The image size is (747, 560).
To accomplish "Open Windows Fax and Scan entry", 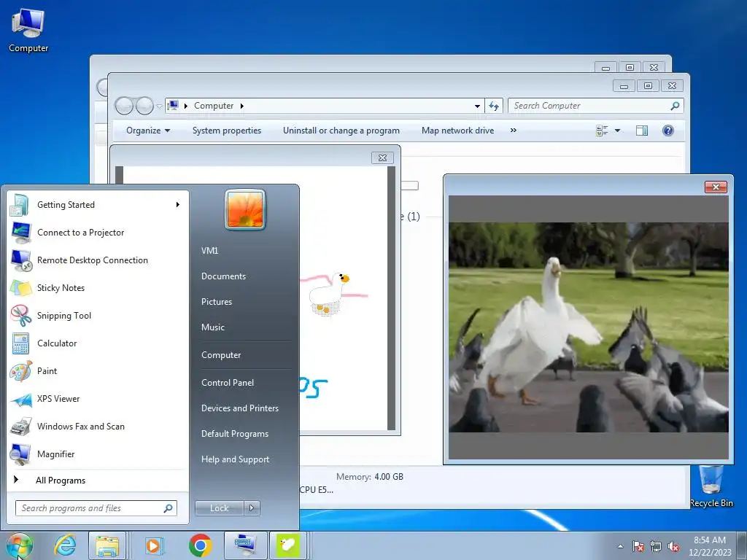I will (98, 426).
